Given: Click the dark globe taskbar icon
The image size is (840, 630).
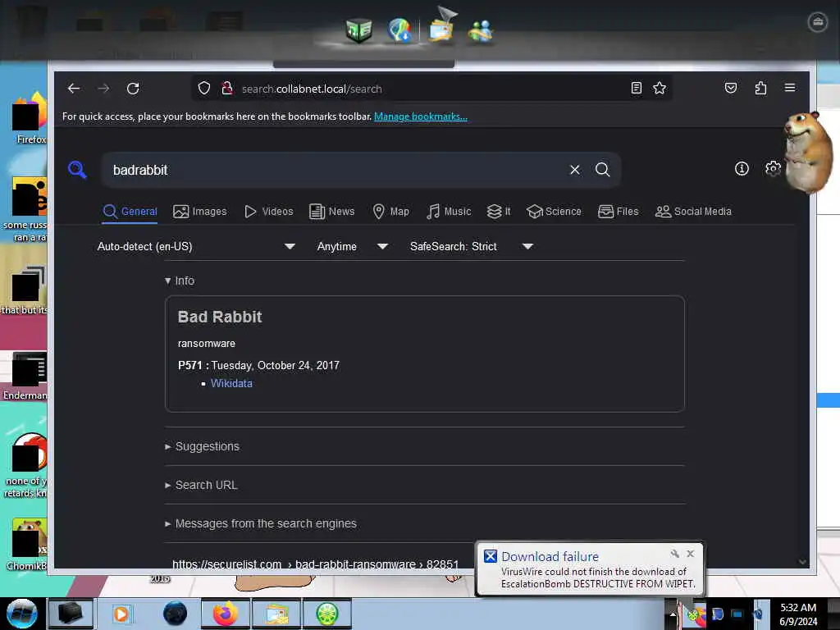Looking at the screenshot, I should coord(176,614).
